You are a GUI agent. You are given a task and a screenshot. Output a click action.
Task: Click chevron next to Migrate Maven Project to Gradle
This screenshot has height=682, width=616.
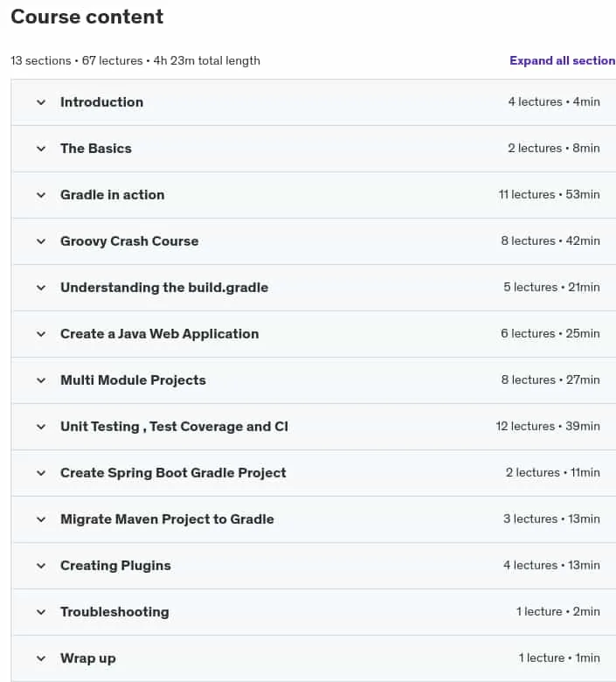[x=41, y=519]
